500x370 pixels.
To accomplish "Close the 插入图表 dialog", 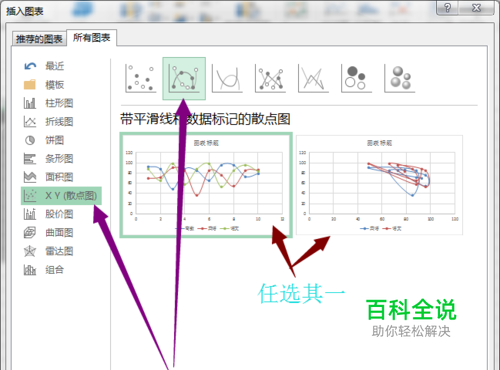I will click(x=477, y=8).
